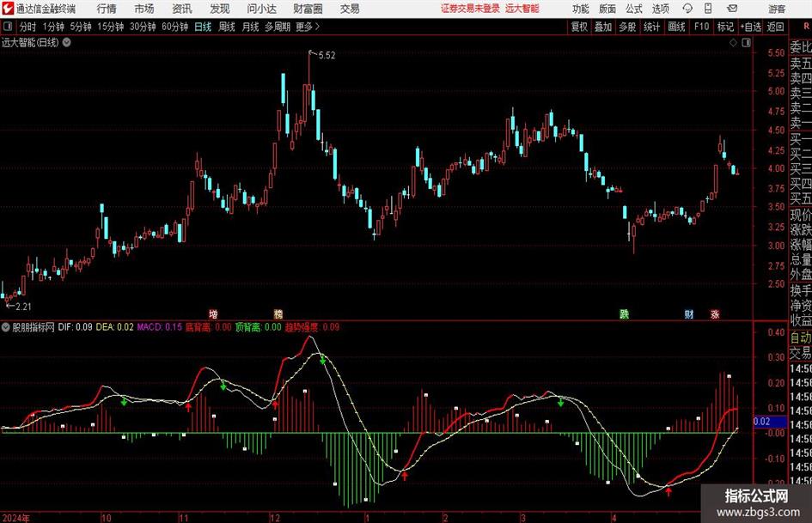Open the 问小达 menu

261,9
